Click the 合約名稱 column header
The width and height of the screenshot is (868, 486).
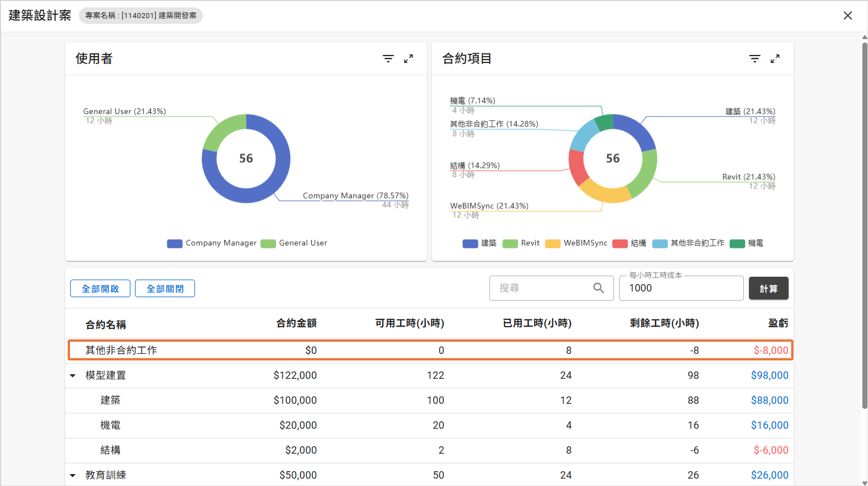pyautogui.click(x=106, y=324)
